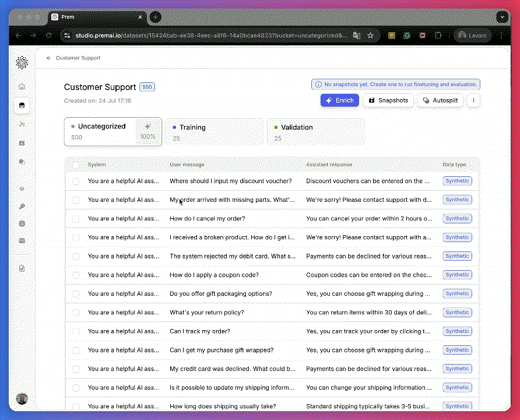Click the 'User message' column header
Screen dimensions: 520x420
click(187, 164)
